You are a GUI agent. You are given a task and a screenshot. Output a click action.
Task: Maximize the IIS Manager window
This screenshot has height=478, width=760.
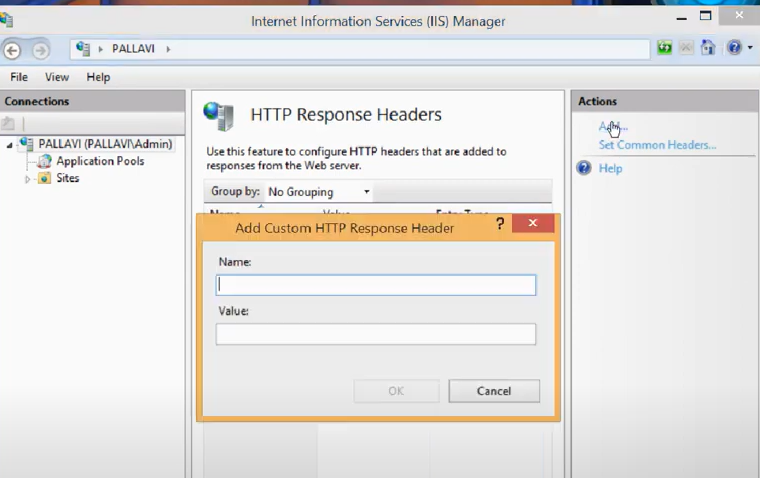click(x=706, y=16)
